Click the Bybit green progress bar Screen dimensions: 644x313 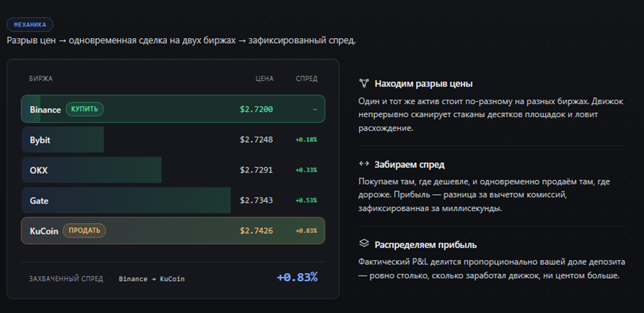[63, 140]
